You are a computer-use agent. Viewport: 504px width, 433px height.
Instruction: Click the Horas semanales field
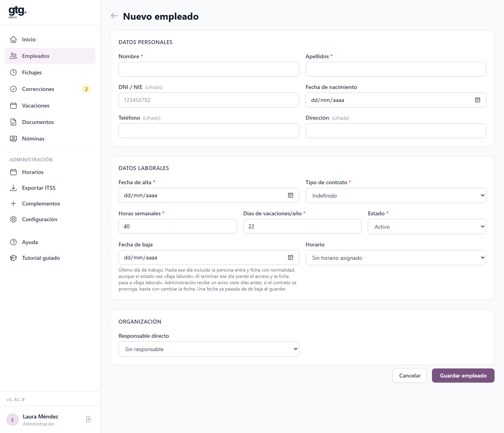coord(178,226)
